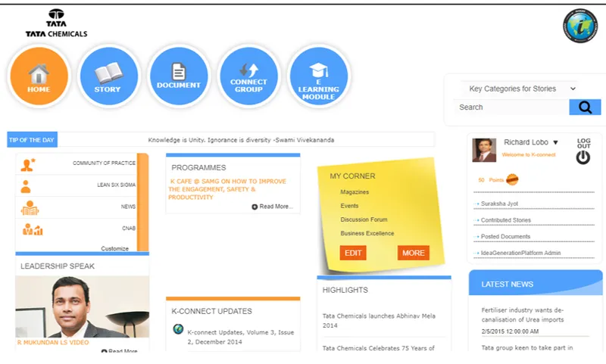Click the Community of Practice icon
Image resolution: width=606 pixels, height=364 pixels.
[29, 163]
